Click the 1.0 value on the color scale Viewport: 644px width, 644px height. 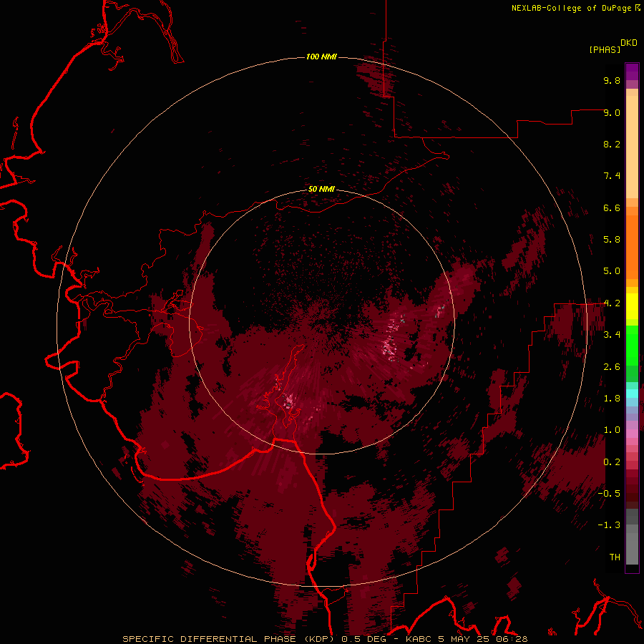coord(612,430)
